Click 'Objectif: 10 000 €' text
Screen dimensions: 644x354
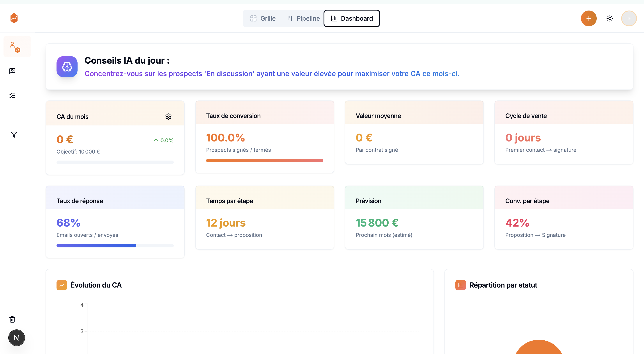point(78,152)
